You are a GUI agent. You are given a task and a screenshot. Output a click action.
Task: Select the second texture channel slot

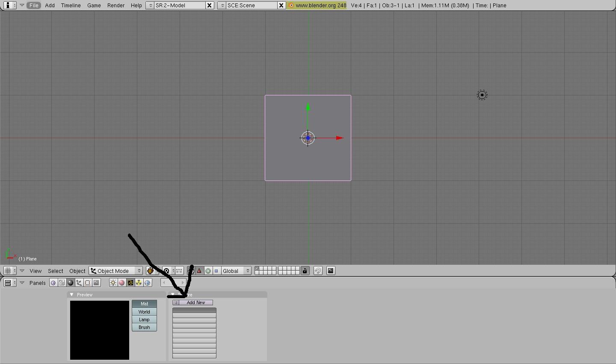click(x=194, y=316)
